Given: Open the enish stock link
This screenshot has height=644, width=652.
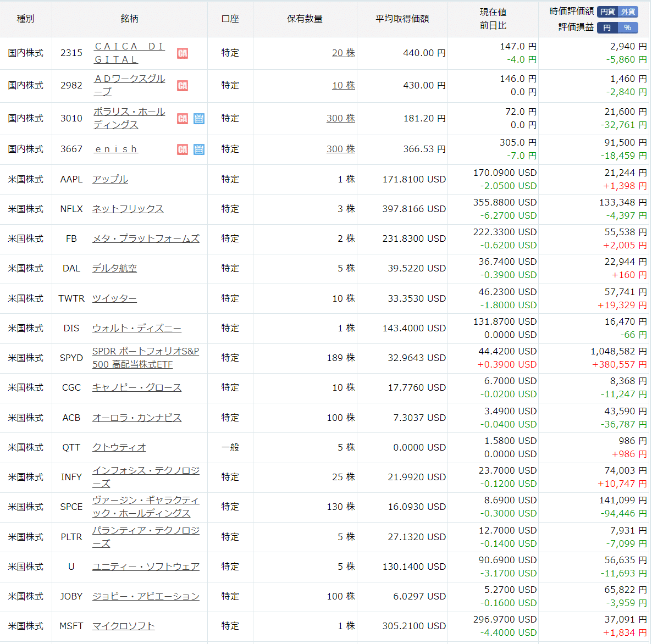Looking at the screenshot, I should coord(116,149).
